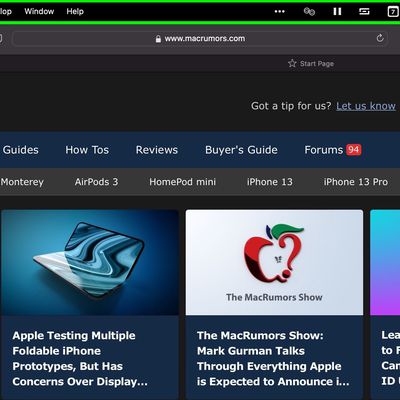Open the Mark Gurman Talks article headline

click(x=273, y=359)
